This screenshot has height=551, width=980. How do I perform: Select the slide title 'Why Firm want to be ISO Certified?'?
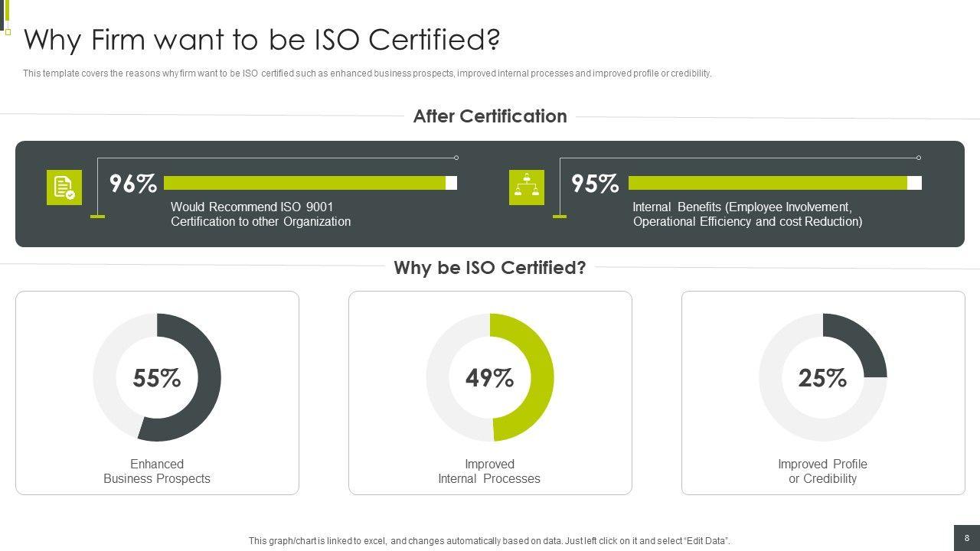[262, 40]
